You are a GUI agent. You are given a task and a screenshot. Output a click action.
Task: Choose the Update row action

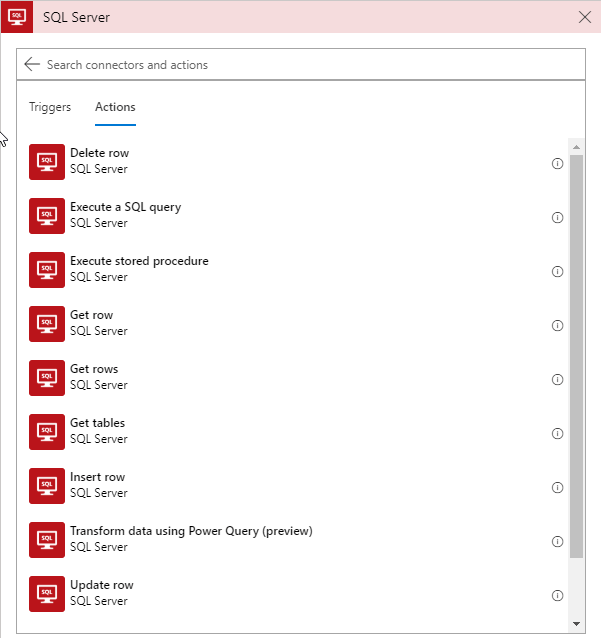tap(297, 594)
